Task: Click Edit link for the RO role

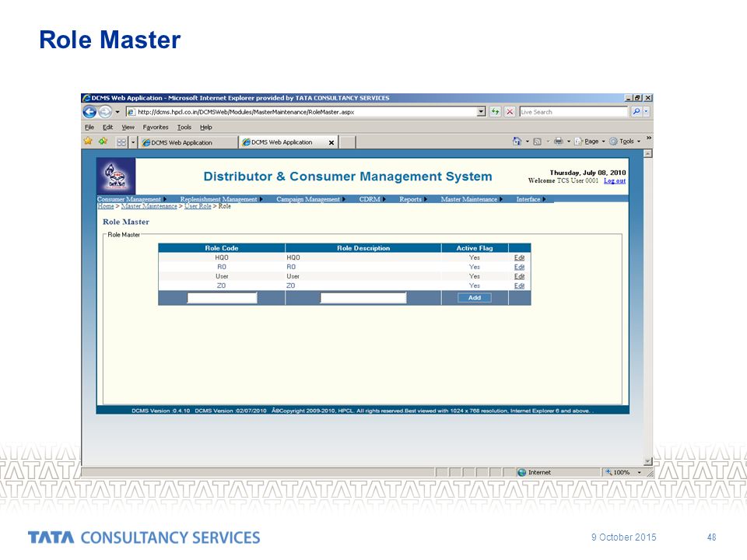Action: [519, 267]
